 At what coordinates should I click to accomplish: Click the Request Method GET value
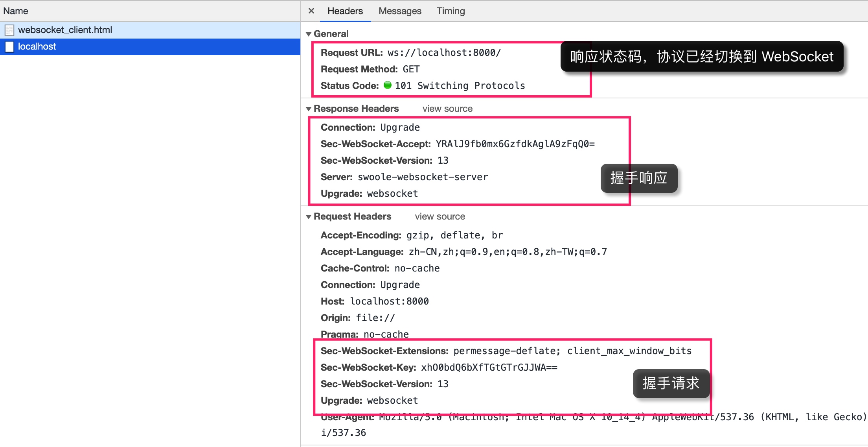coord(411,69)
